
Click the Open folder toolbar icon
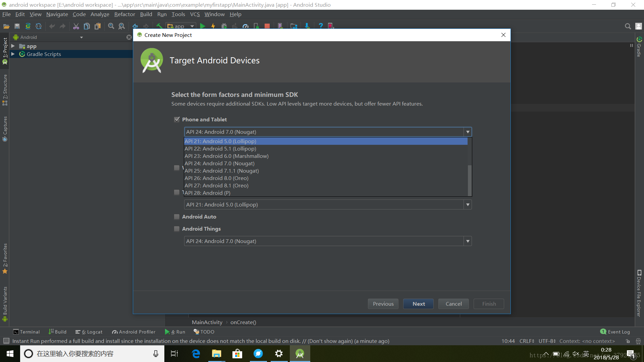pos(6,26)
